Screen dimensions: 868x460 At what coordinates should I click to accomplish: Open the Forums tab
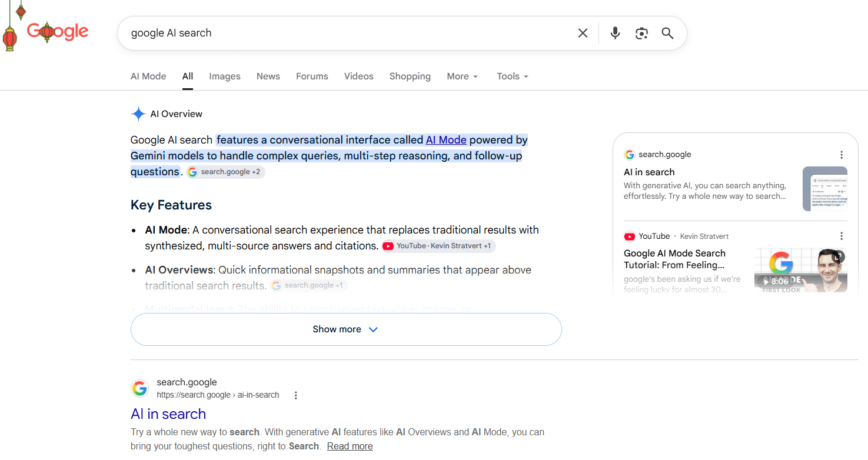312,76
